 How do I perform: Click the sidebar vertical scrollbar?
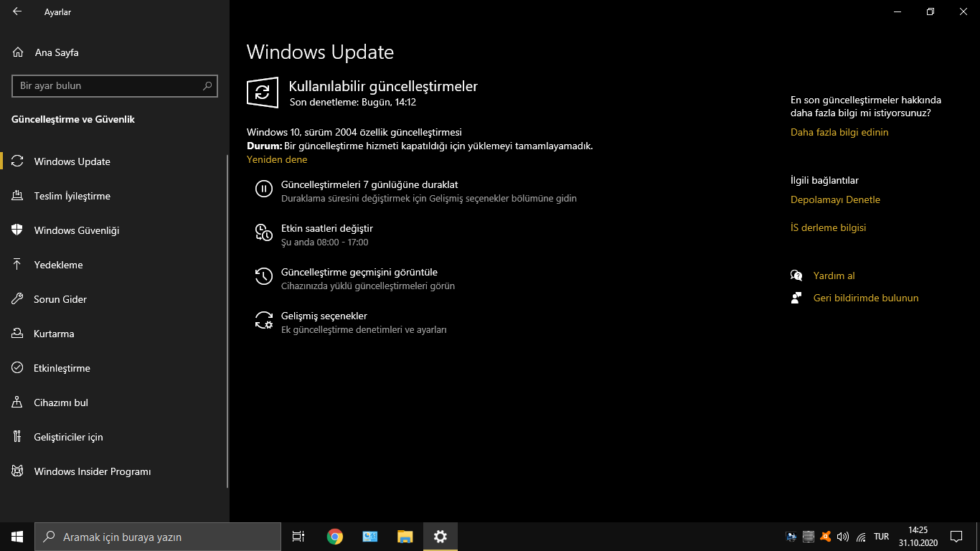tap(227, 321)
